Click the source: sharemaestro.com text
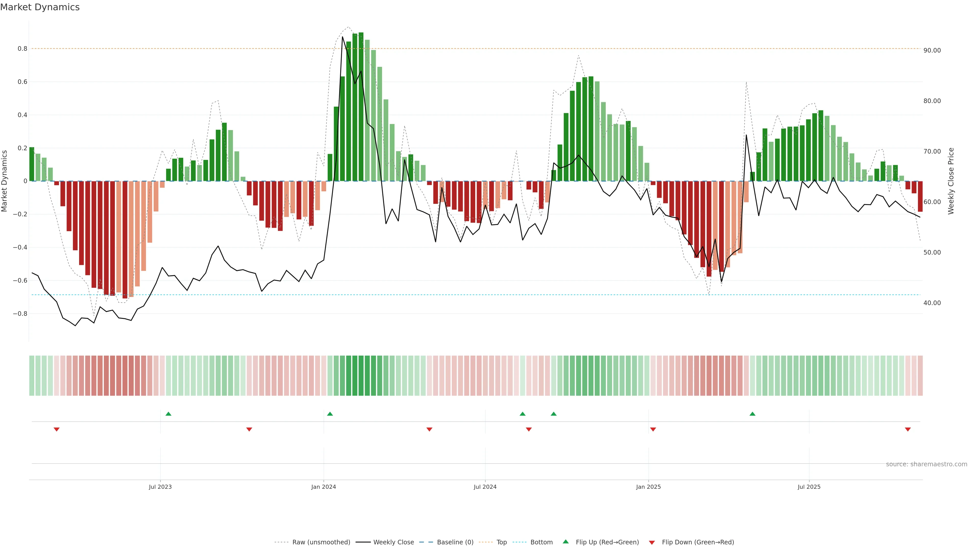Viewport: 980px width, 551px height. [x=926, y=464]
